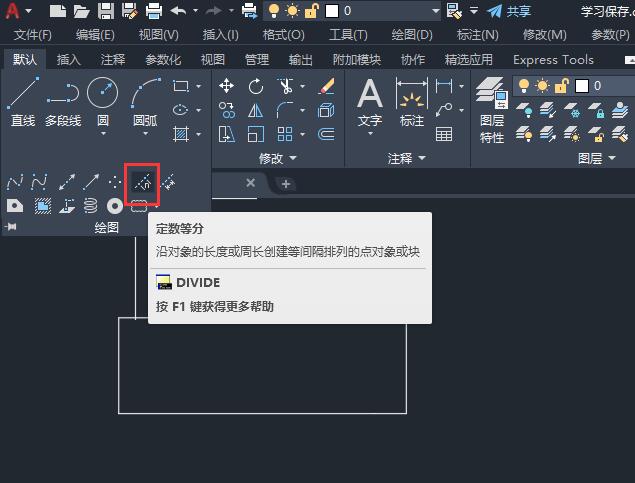
Task: Open the 格式(O) menu
Action: 283,35
